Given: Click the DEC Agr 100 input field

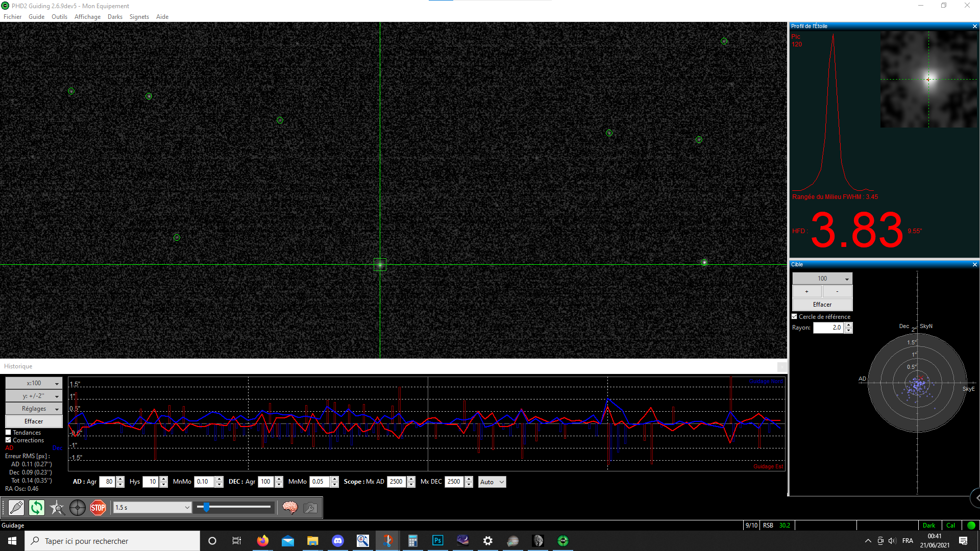Looking at the screenshot, I should click(x=267, y=482).
